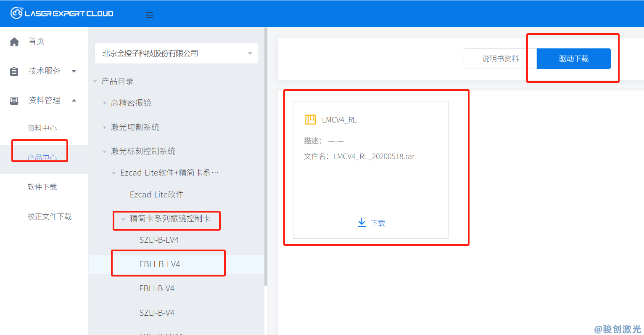Image resolution: width=644 pixels, height=335 pixels.
Task: Click the clipboard icon beside 技术服务
Action: [x=14, y=71]
